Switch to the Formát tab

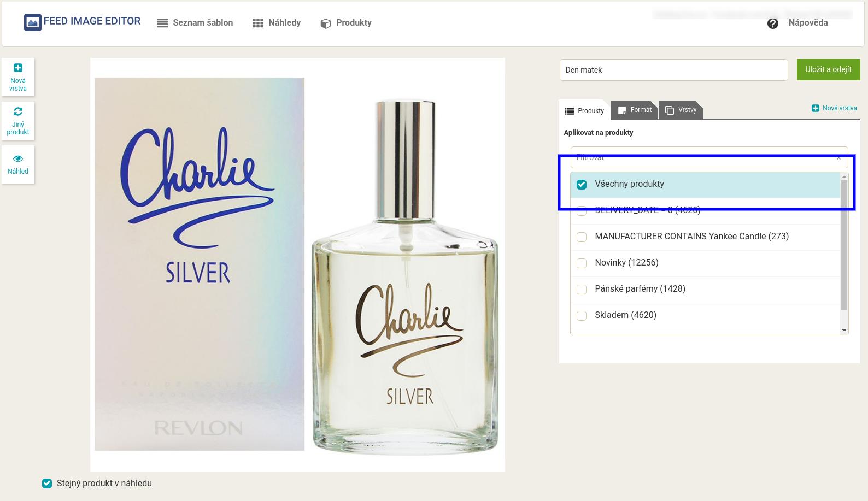click(635, 110)
